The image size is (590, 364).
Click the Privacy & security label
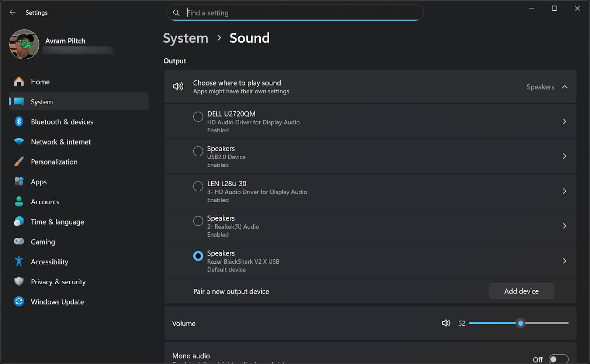[x=58, y=282]
